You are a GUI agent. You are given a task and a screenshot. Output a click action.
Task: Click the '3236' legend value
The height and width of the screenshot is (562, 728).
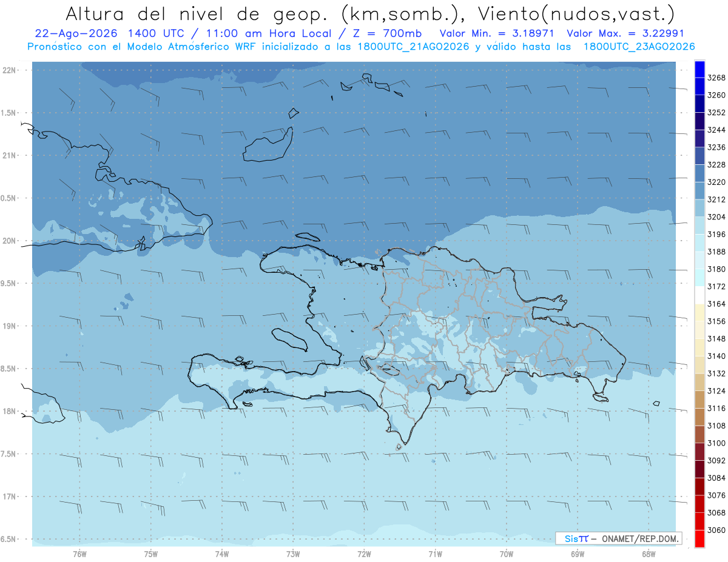point(716,147)
